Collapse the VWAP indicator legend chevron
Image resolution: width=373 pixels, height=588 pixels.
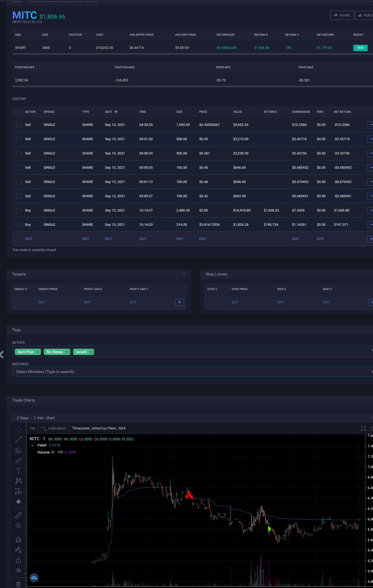(32, 445)
